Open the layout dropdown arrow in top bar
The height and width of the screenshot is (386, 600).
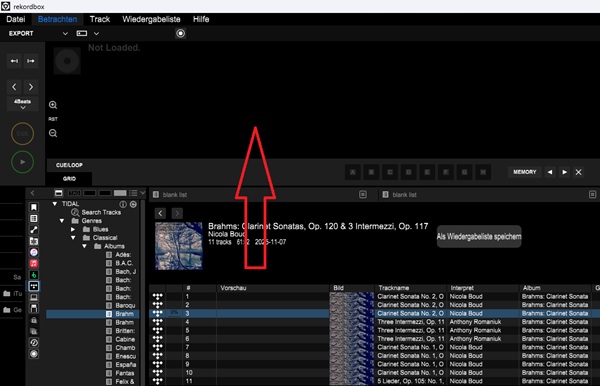coord(96,34)
